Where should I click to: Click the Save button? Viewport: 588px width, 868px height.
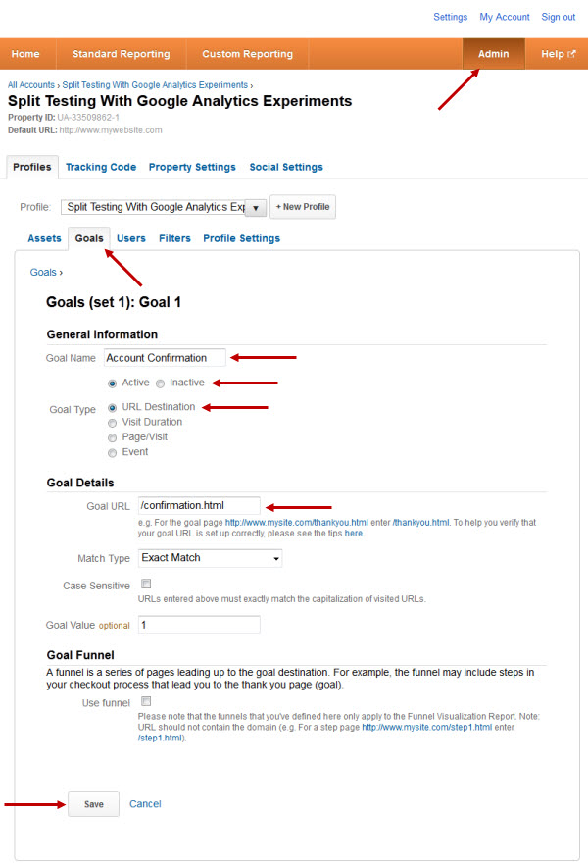[x=93, y=804]
